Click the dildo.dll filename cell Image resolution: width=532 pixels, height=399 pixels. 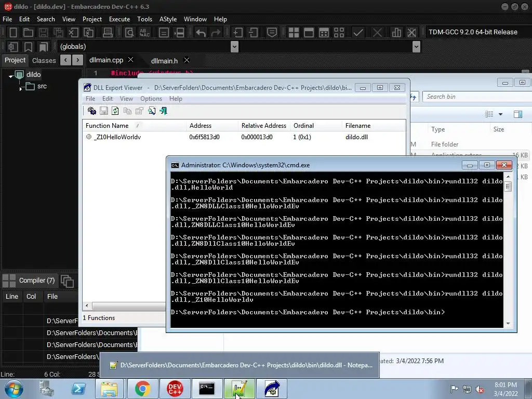pos(356,137)
